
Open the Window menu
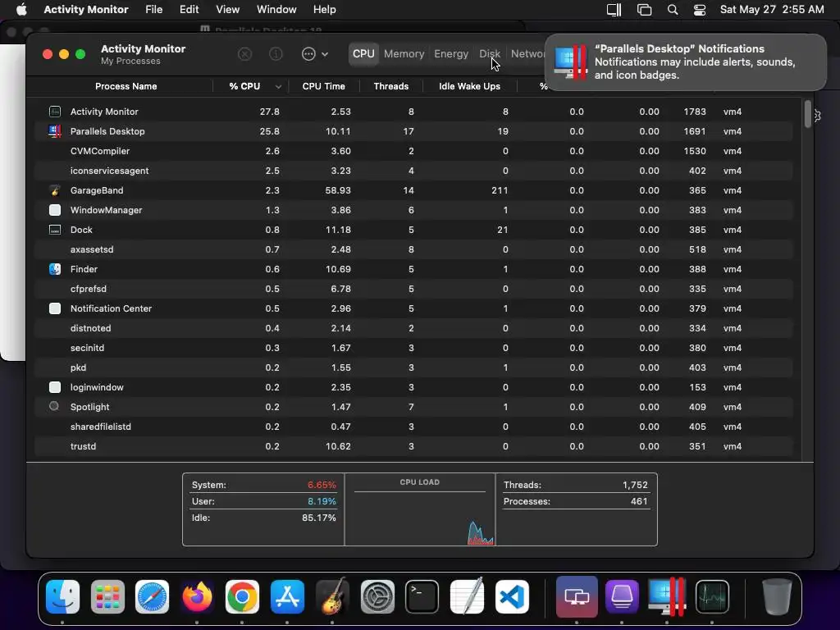(x=276, y=9)
